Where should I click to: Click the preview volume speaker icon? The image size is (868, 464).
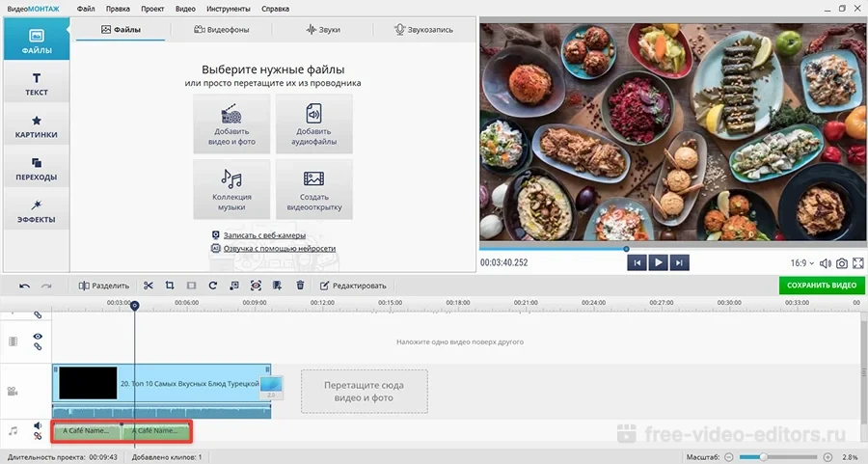pyautogui.click(x=825, y=262)
